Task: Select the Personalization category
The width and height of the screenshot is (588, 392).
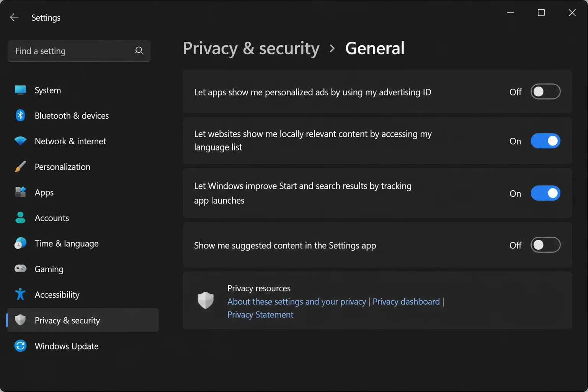Action: [x=83, y=167]
